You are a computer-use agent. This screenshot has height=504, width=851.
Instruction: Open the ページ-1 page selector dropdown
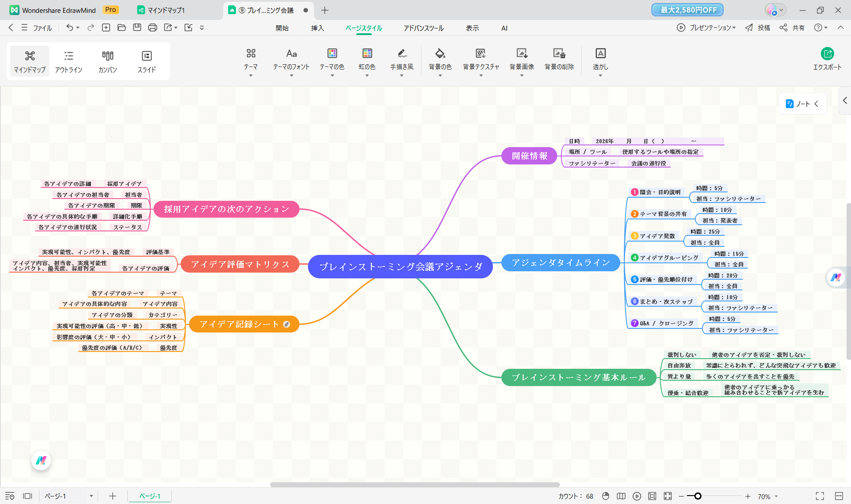coord(91,496)
